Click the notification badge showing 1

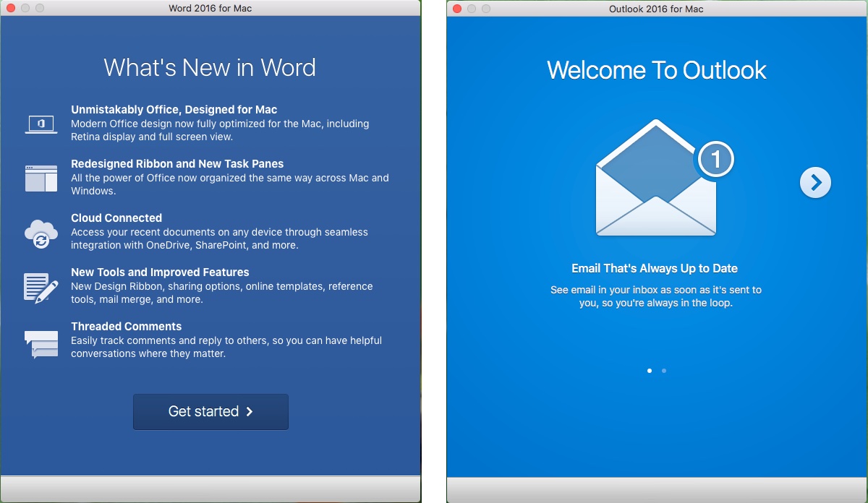(716, 159)
